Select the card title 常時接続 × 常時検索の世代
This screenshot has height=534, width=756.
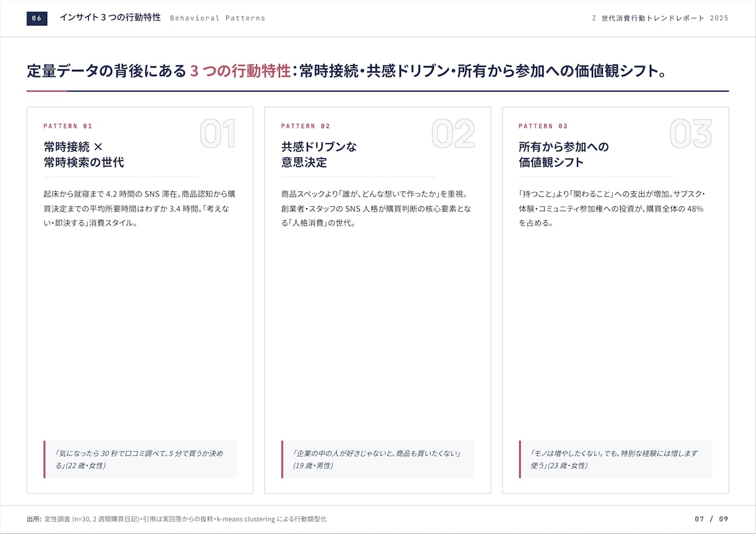[84, 155]
